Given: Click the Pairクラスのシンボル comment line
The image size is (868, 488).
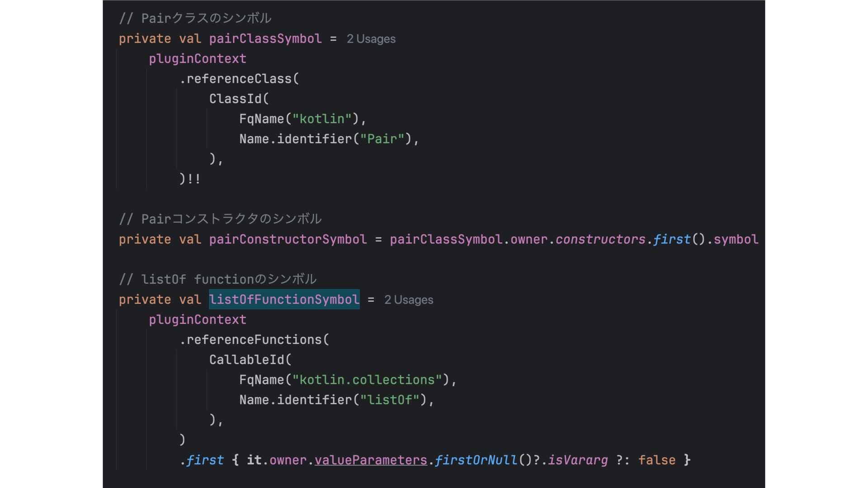Looking at the screenshot, I should 195,19.
